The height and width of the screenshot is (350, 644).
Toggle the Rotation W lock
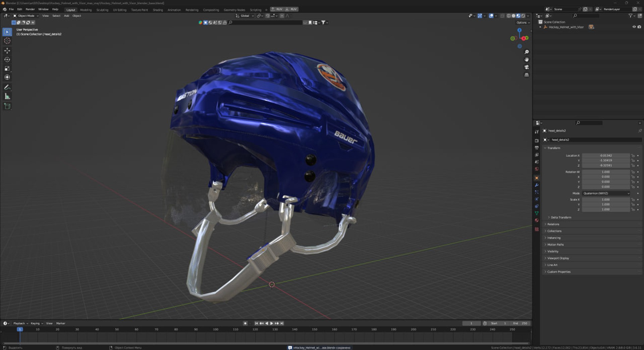633,172
